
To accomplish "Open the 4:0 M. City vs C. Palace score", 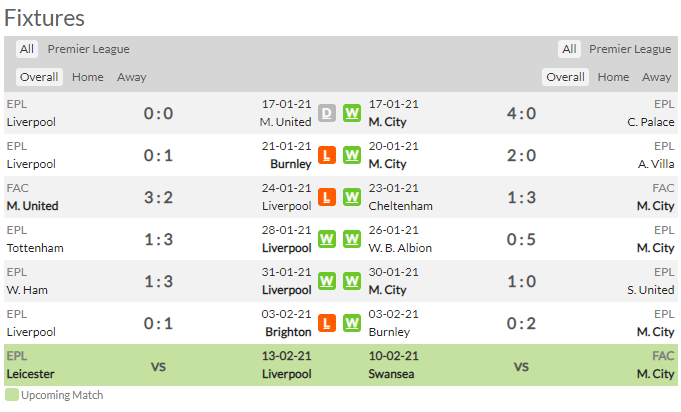I will tap(521, 113).
